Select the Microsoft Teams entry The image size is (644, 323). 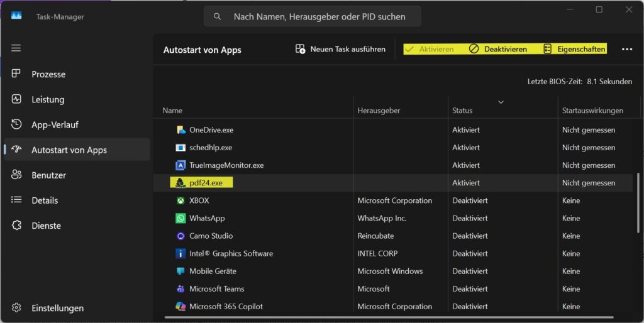216,288
